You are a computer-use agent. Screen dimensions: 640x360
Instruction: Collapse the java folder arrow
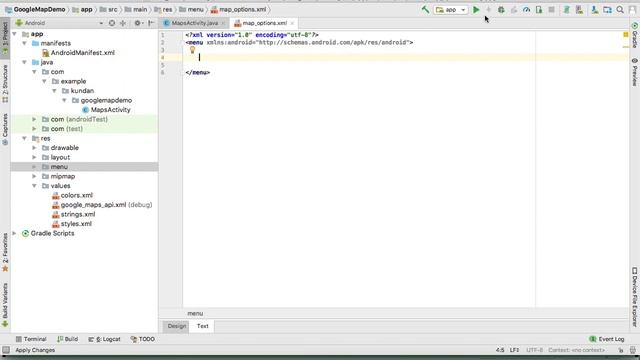24,62
